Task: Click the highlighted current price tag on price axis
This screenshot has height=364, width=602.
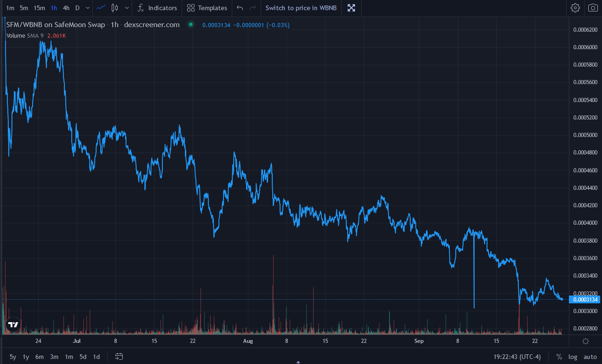Action: [x=585, y=300]
